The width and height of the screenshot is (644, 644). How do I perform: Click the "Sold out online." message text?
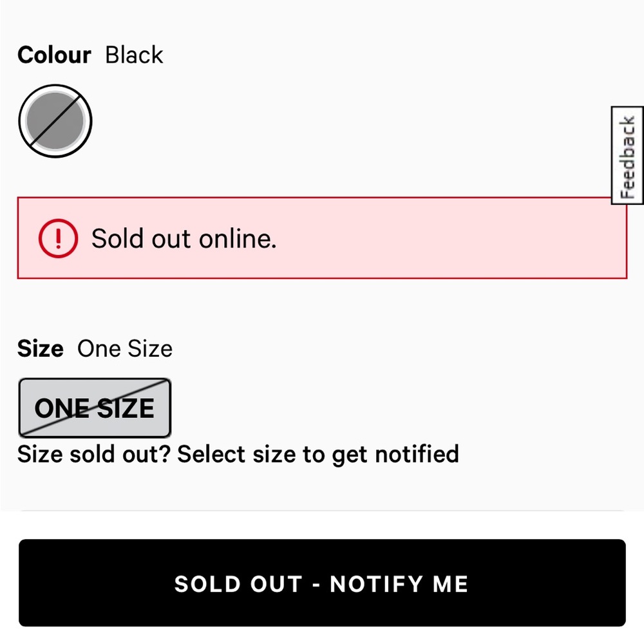(x=184, y=239)
